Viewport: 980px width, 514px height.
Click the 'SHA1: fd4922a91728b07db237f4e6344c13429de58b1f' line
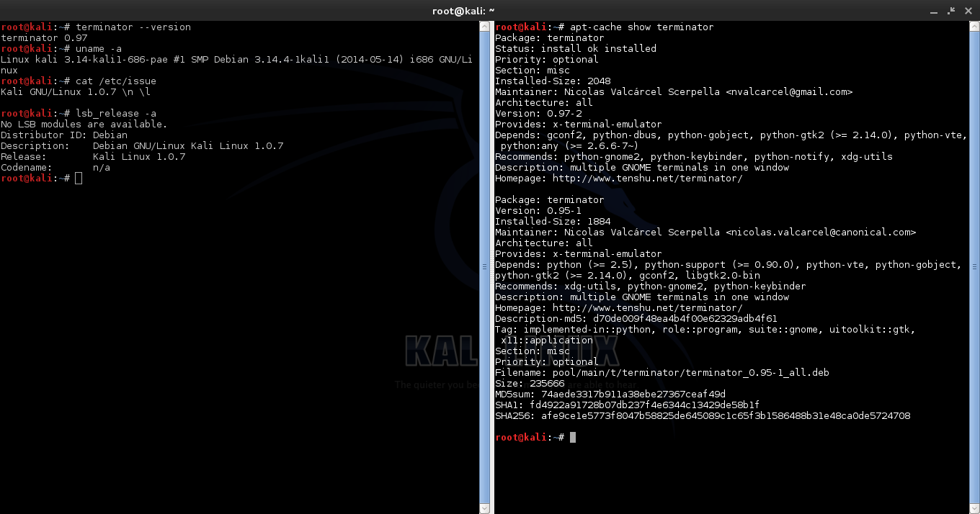(628, 405)
